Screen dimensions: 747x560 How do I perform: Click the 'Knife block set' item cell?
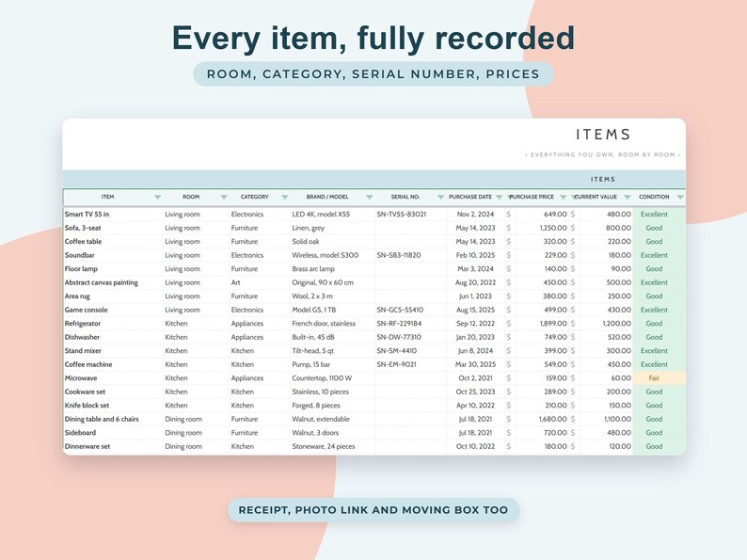point(113,406)
